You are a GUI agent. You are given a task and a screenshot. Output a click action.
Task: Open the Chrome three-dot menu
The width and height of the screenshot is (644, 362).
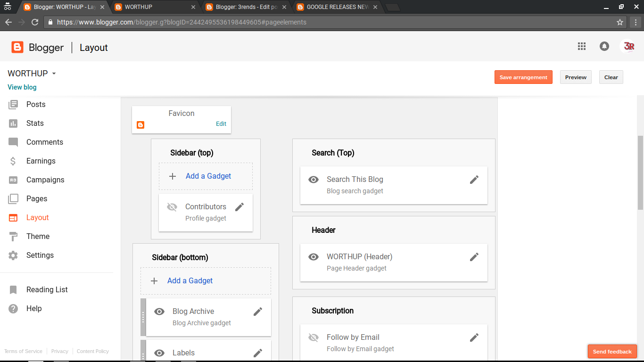[636, 22]
